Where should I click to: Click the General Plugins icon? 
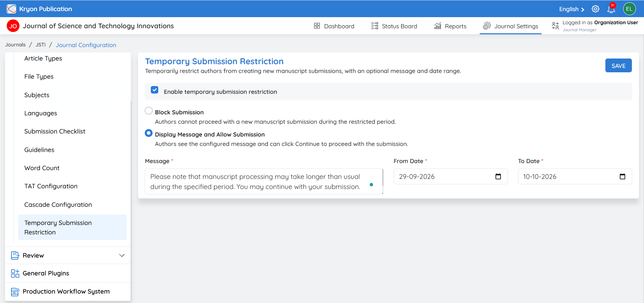pos(15,273)
